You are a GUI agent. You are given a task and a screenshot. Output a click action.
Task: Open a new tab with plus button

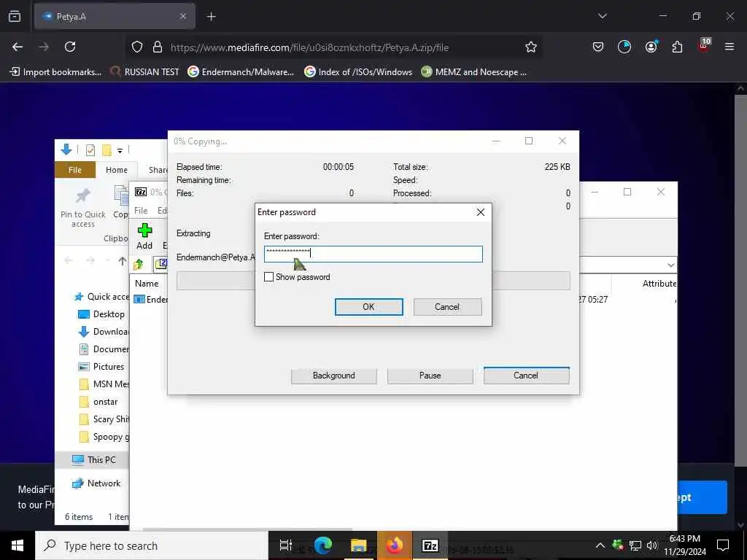tap(211, 17)
